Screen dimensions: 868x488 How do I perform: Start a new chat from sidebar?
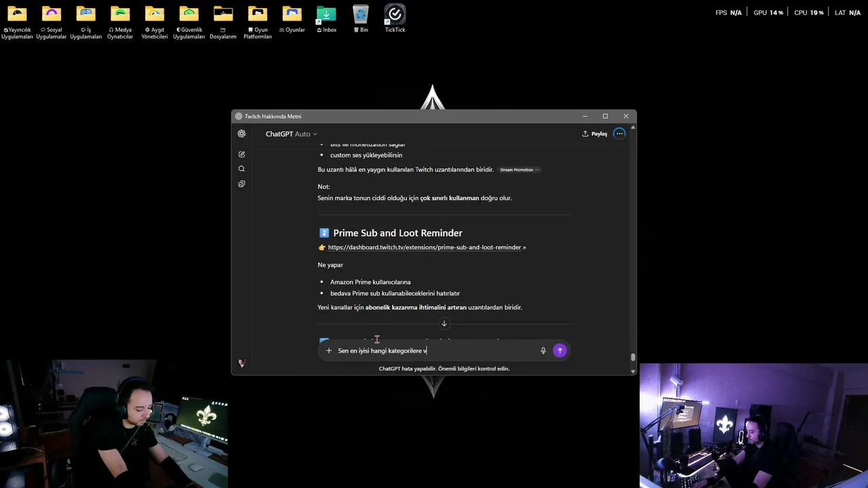pos(241,155)
